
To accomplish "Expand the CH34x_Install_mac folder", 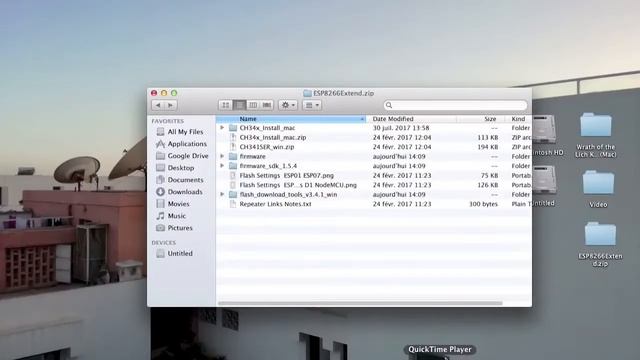I will pos(222,128).
